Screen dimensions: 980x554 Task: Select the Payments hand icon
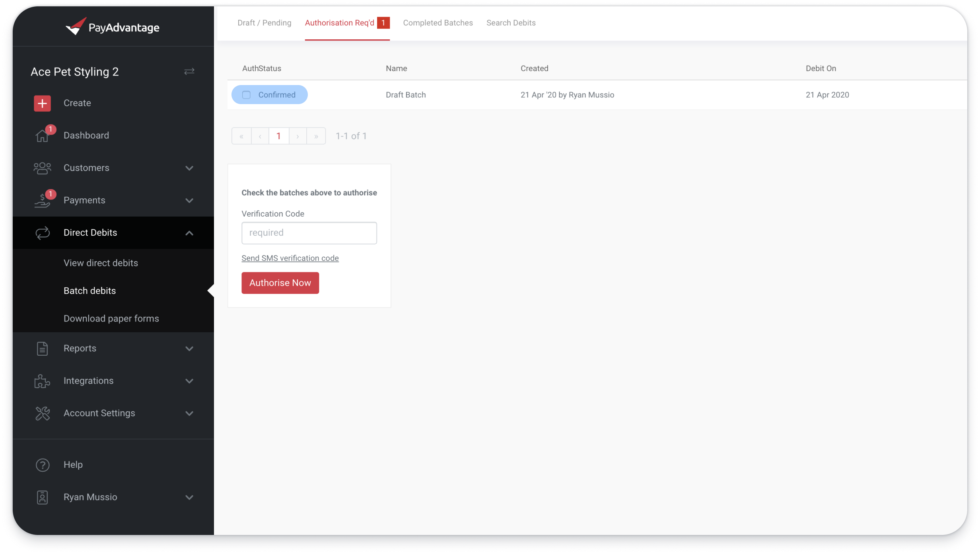tap(42, 200)
